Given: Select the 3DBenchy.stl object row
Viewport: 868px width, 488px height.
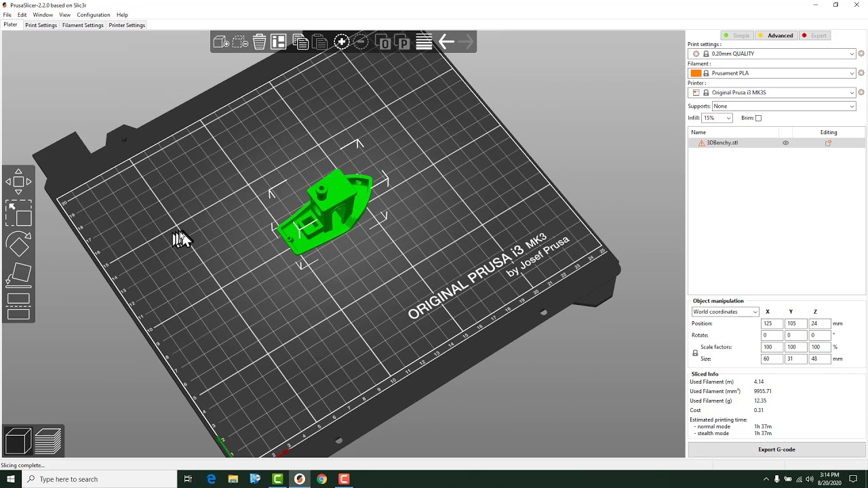Looking at the screenshot, I should (776, 143).
